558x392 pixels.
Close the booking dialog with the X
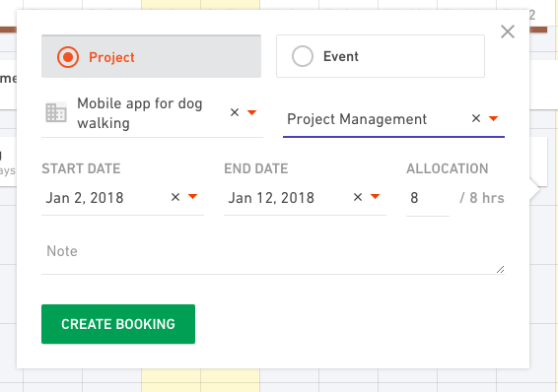tap(508, 32)
